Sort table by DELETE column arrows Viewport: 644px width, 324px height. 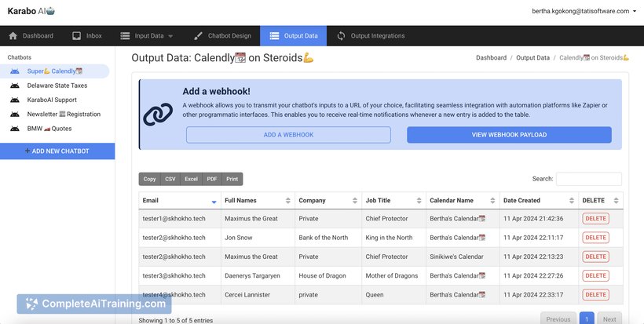tap(616, 201)
